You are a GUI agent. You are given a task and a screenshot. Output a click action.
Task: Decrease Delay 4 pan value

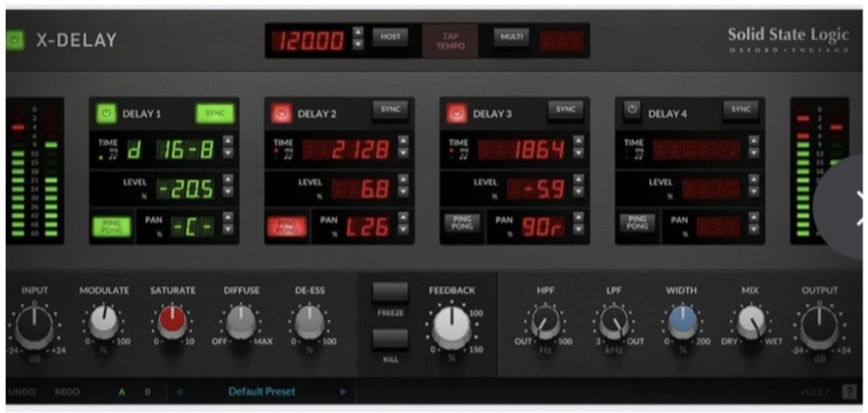[x=753, y=229]
